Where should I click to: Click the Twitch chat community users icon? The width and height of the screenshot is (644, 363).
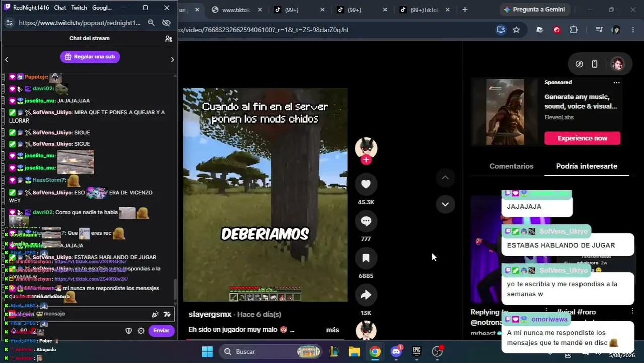pos(169,39)
